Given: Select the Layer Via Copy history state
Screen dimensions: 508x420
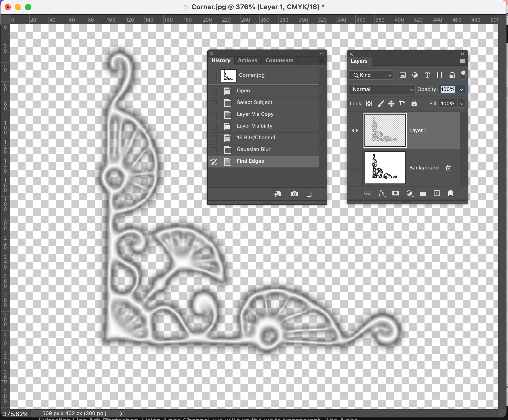Looking at the screenshot, I should [255, 114].
